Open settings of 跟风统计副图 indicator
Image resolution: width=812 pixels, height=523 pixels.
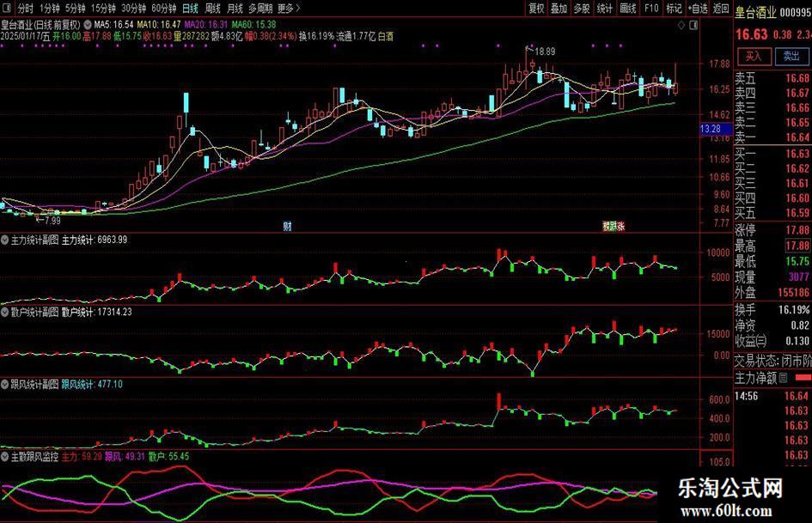pos(4,384)
